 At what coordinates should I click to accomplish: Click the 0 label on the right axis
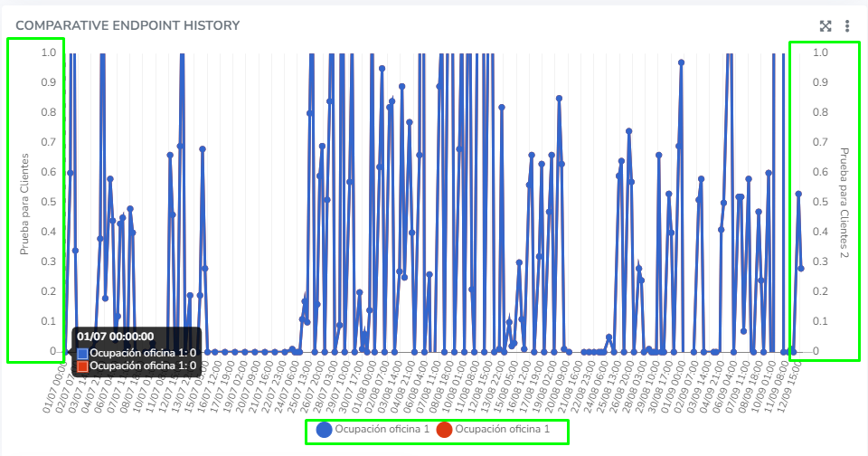click(x=816, y=351)
